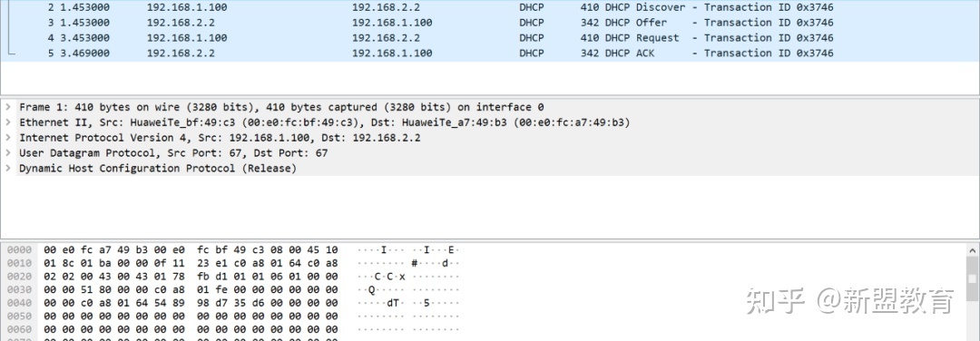Viewport: 980px width, 341px height.
Task: Click hex offset 0000 row bytes
Action: coord(191,249)
